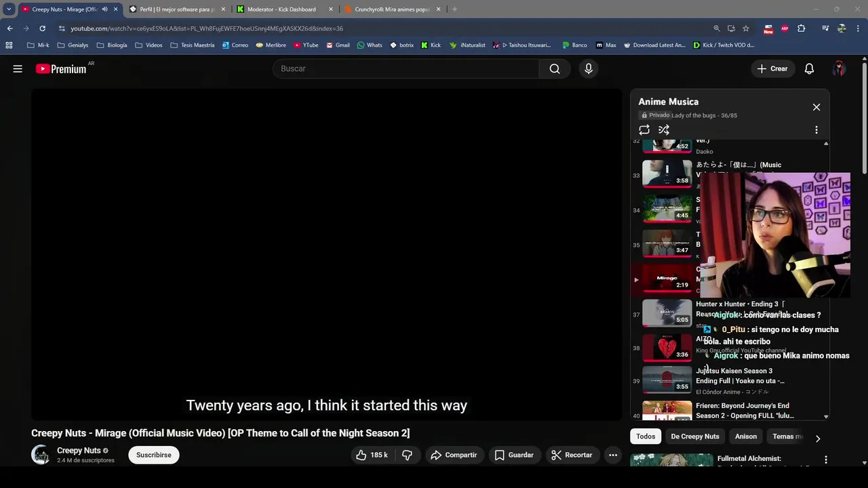868x488 pixels.
Task: Open the Mi-k bookmark folder
Action: tap(38, 45)
